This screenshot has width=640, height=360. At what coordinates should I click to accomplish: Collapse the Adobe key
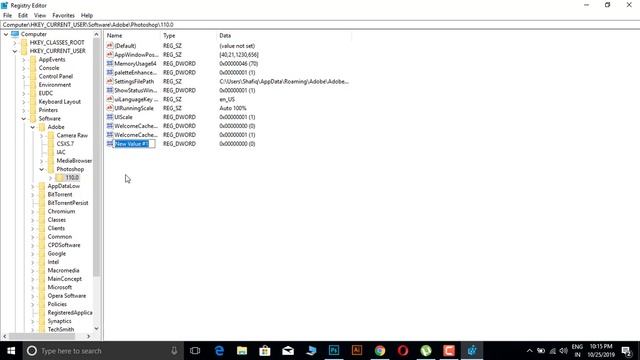tap(33, 127)
